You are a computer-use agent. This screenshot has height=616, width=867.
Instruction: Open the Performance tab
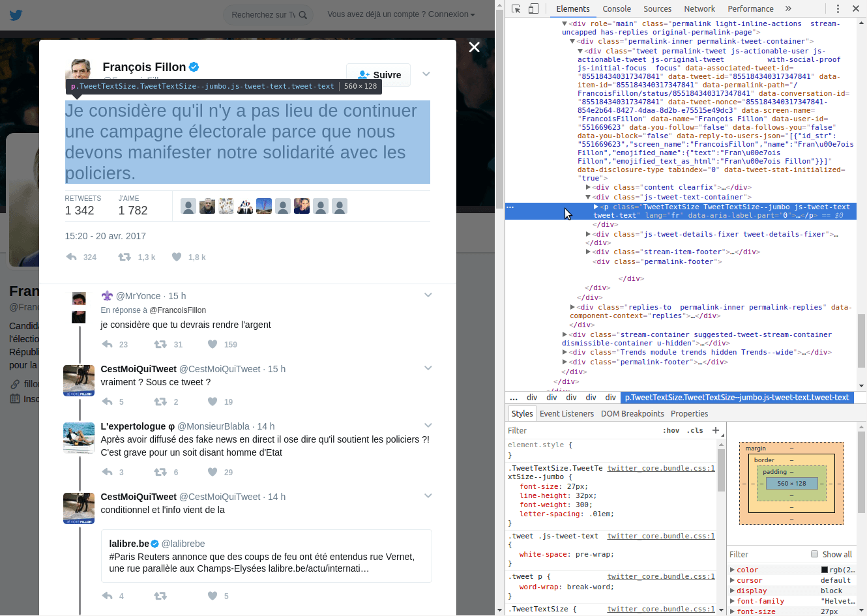click(x=750, y=8)
